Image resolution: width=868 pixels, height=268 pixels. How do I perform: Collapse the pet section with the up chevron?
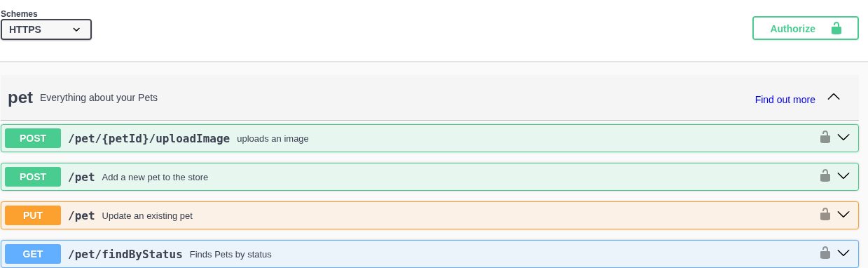[834, 97]
